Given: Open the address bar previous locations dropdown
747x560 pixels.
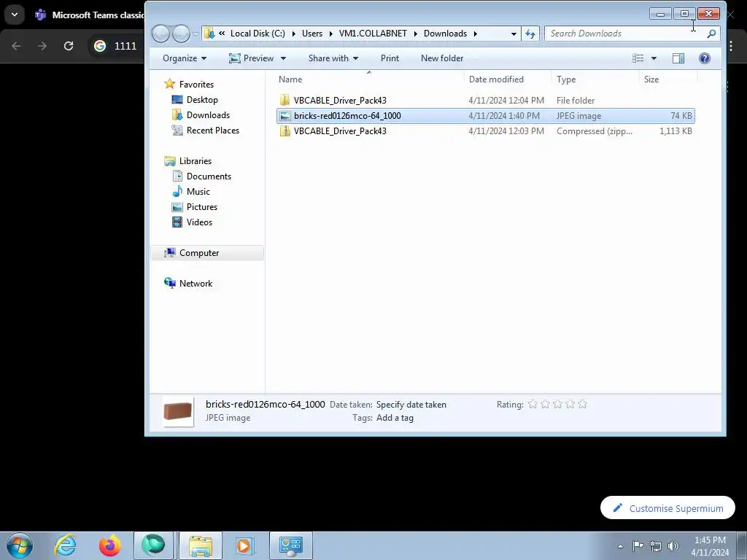Looking at the screenshot, I should point(514,34).
